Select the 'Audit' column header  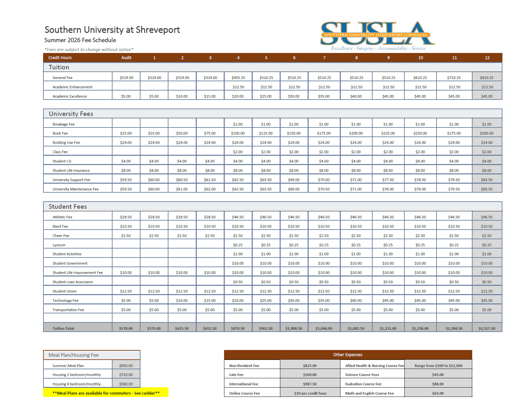126,58
